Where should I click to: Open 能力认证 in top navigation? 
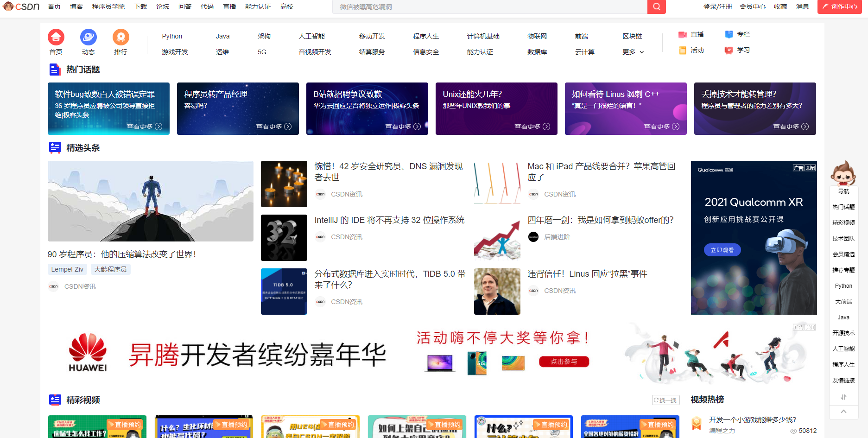point(258,6)
